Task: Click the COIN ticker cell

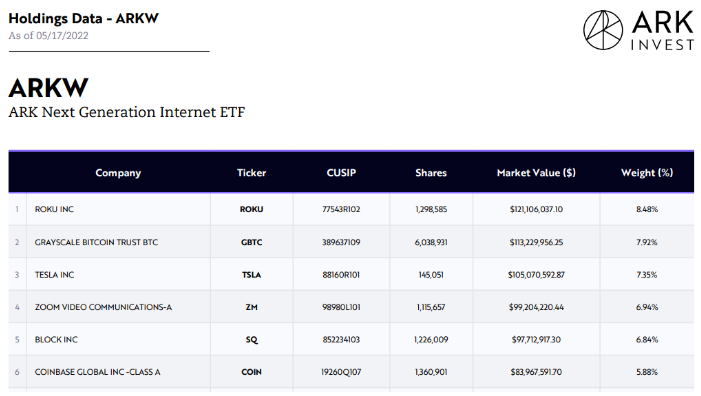Action: pyautogui.click(x=251, y=372)
